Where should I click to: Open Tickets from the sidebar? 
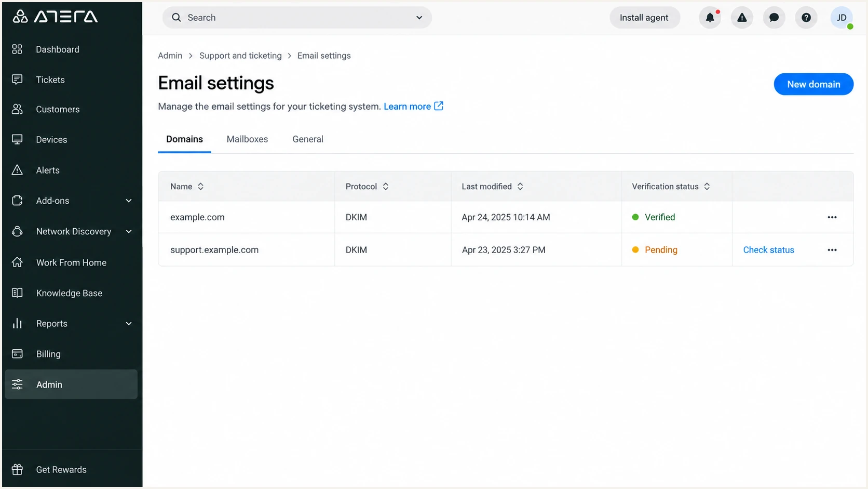pos(71,80)
